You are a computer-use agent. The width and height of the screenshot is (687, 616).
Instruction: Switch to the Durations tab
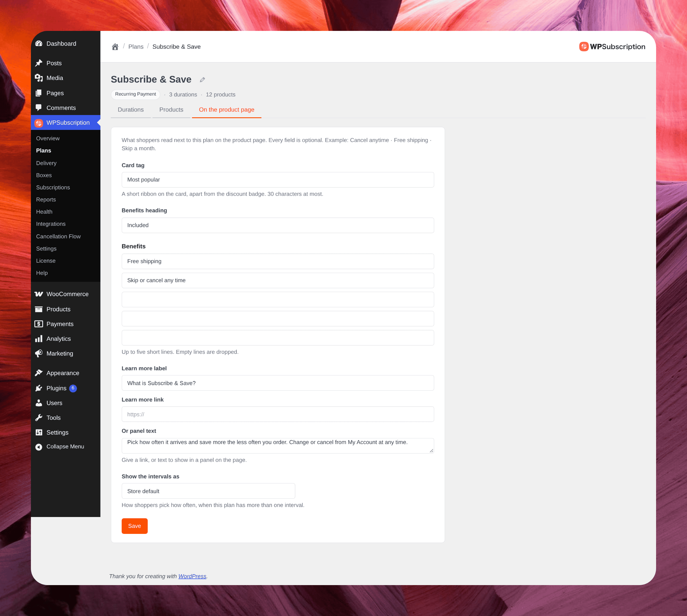tap(131, 110)
